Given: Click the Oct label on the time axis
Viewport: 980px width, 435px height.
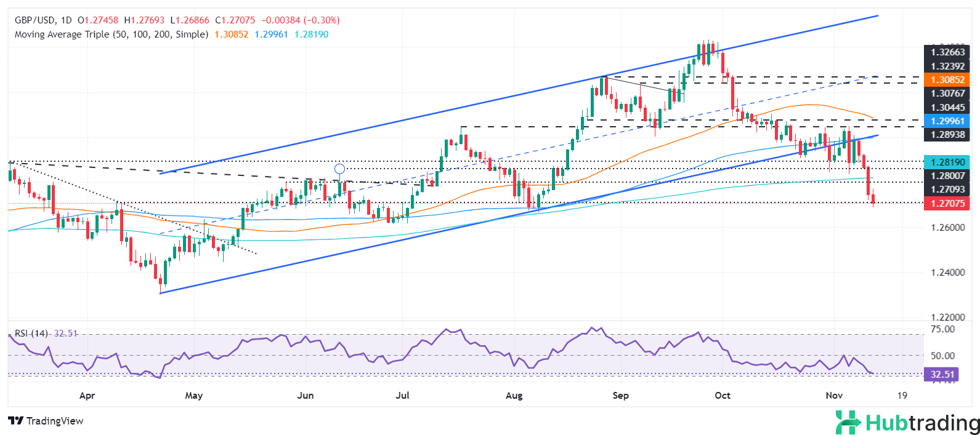Looking at the screenshot, I should (723, 395).
